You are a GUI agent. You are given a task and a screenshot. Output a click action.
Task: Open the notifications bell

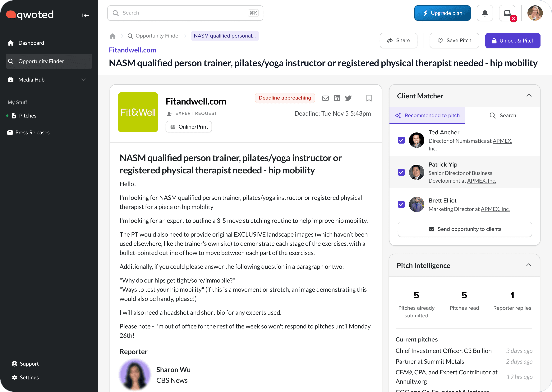click(x=485, y=13)
